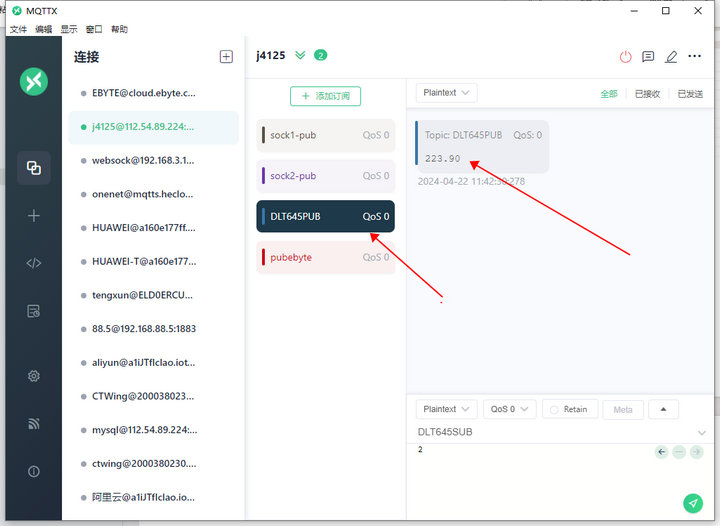Click the Meta button
The height and width of the screenshot is (526, 720).
coord(622,409)
